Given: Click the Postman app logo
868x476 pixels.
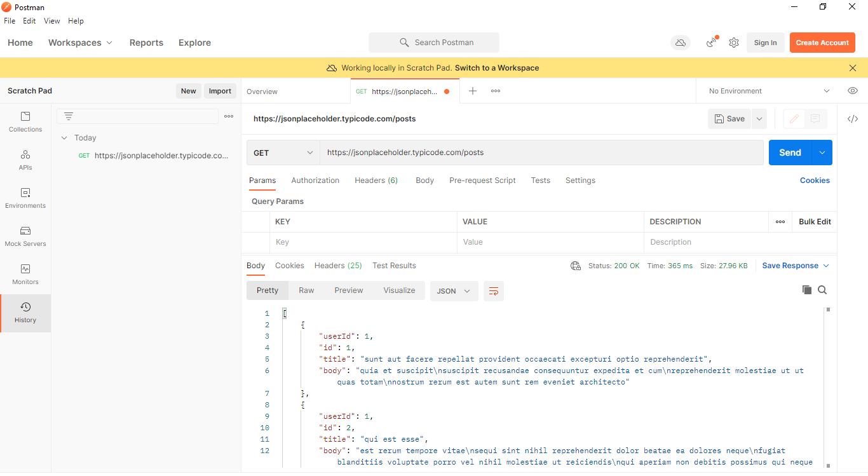Looking at the screenshot, I should (x=6, y=7).
